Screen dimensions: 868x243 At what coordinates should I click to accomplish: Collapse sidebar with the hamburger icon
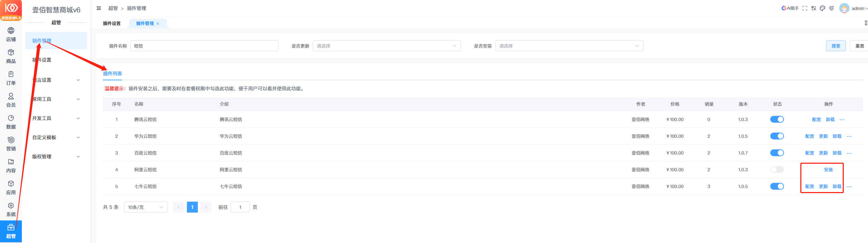click(x=99, y=8)
